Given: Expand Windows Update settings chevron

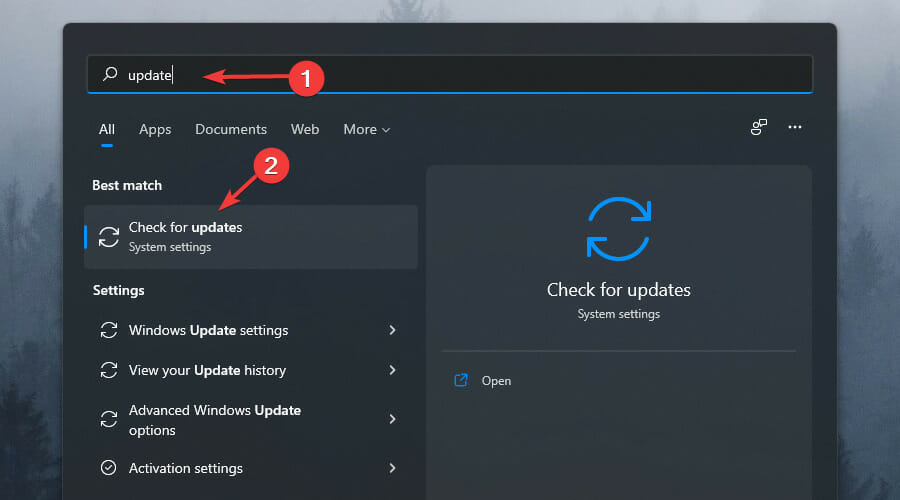Looking at the screenshot, I should click(x=393, y=330).
